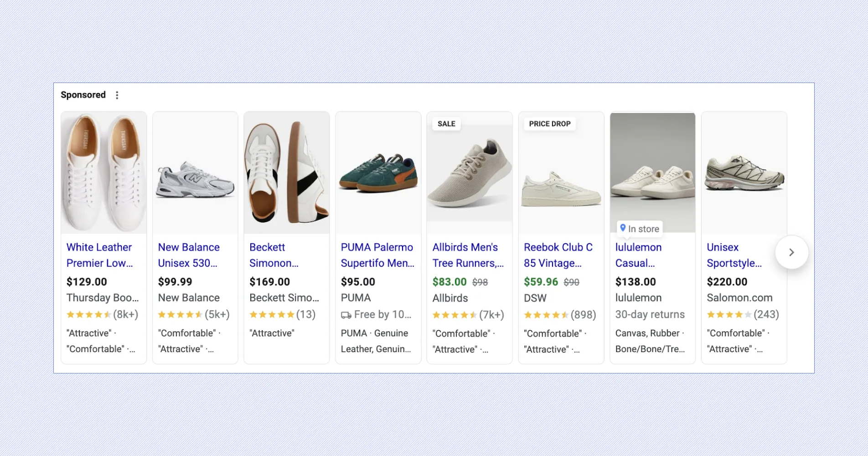Click the Thursday Boots retailer name
Screen dimensions: 868x456
coord(103,298)
